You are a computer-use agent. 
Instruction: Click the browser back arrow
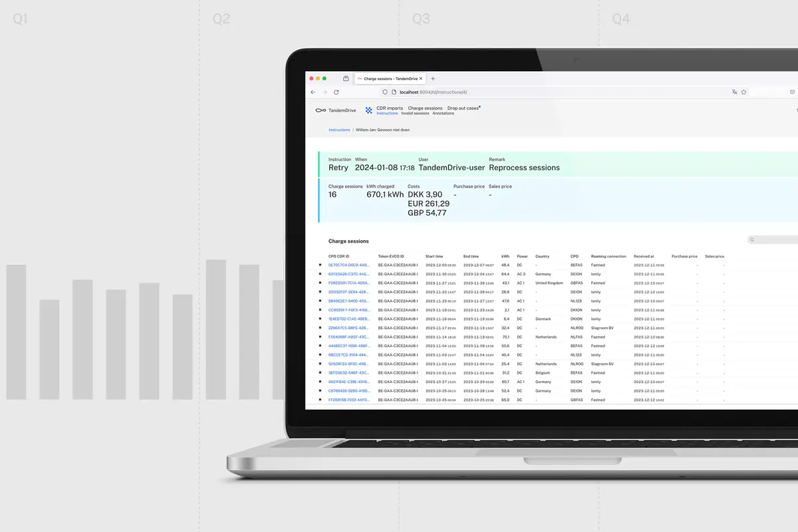tap(313, 92)
